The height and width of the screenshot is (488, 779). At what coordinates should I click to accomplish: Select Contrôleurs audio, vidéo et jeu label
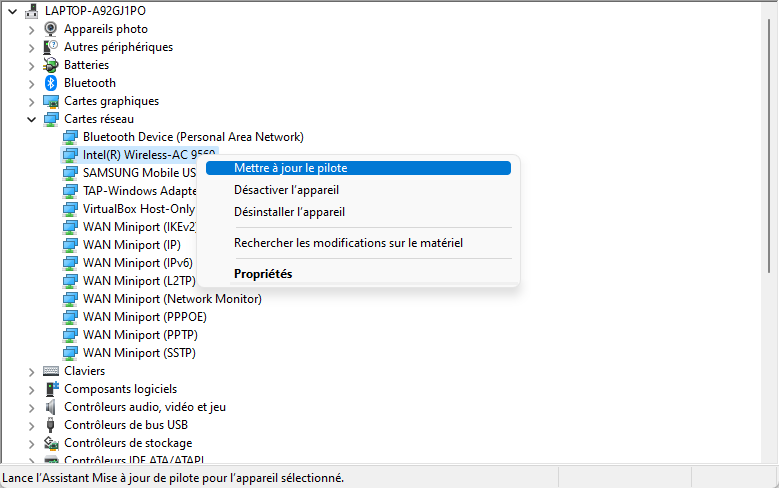coord(145,407)
